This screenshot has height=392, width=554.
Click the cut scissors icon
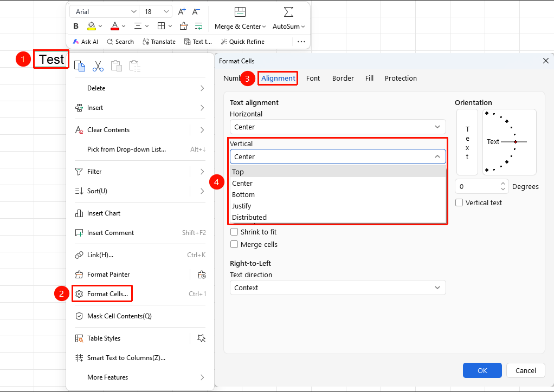coord(98,66)
